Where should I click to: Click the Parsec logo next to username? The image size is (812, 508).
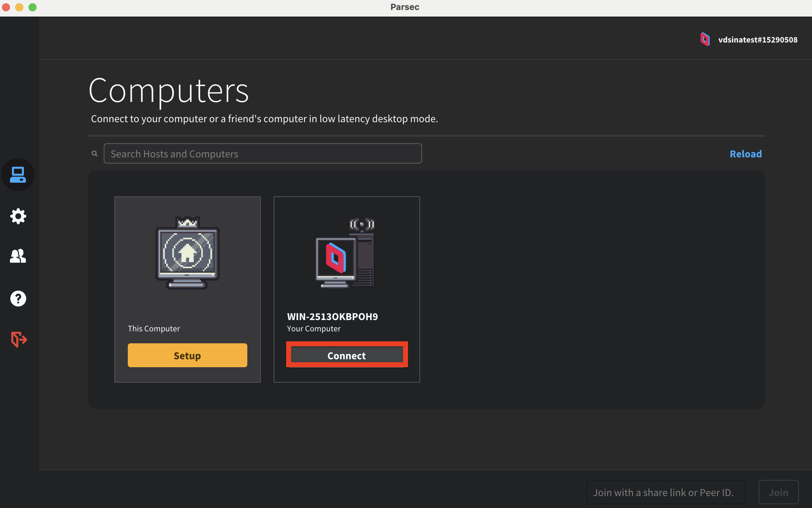coord(705,39)
